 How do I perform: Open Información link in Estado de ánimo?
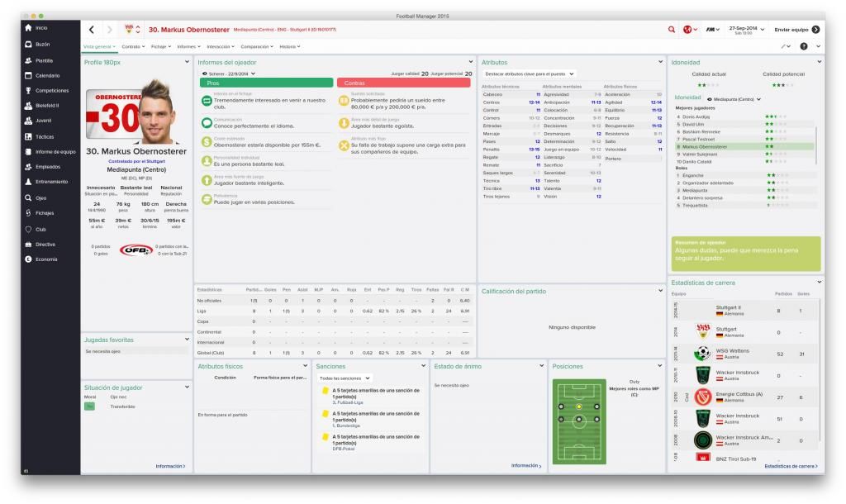526,466
